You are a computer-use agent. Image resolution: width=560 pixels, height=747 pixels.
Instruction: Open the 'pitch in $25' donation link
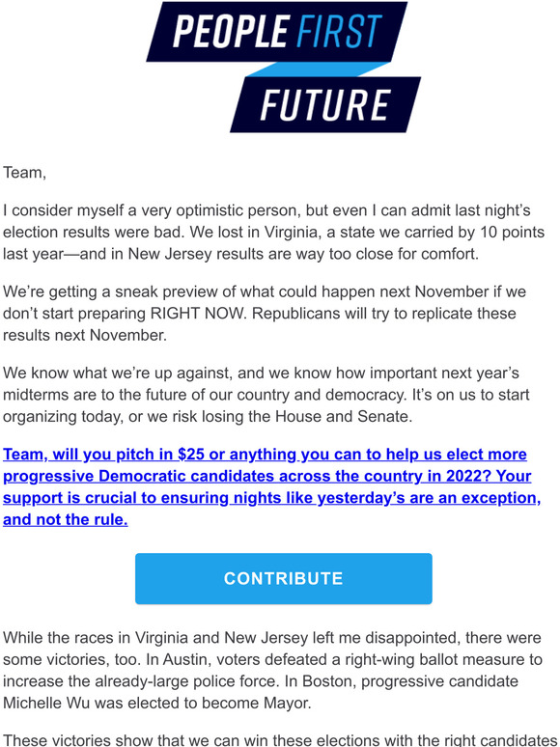point(265,454)
